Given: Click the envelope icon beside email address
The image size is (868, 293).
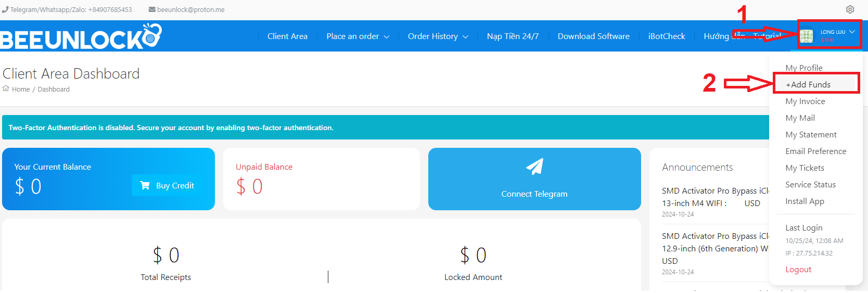Looking at the screenshot, I should pyautogui.click(x=152, y=9).
